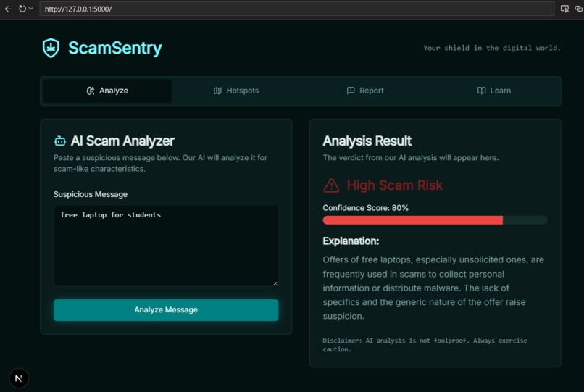
Task: Click the Analysis Result heading
Action: click(x=367, y=141)
